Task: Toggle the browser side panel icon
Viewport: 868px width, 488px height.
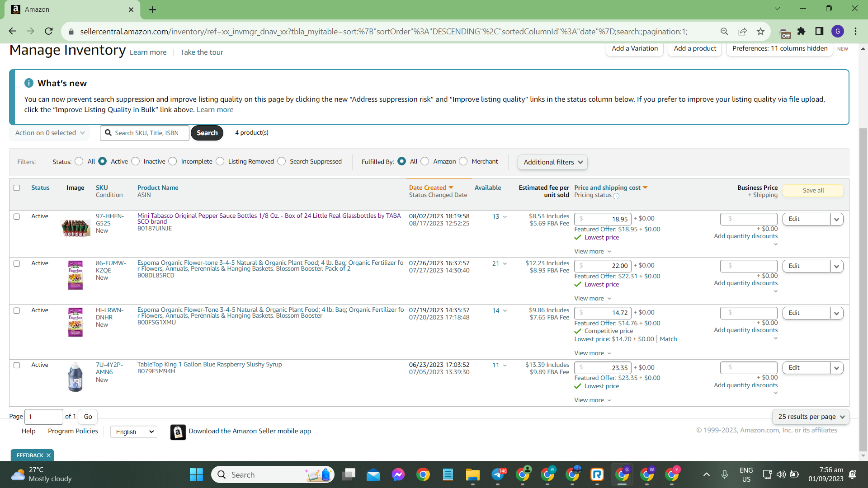Action: click(819, 31)
